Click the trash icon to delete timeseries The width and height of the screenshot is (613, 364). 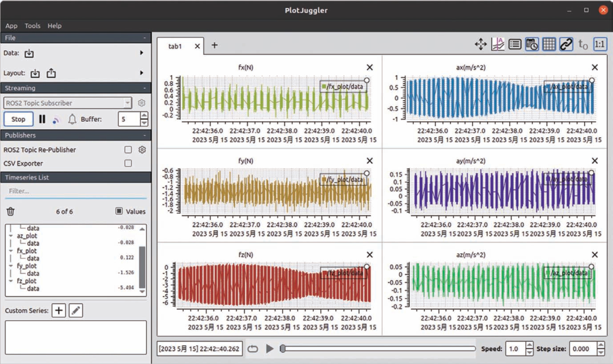11,211
